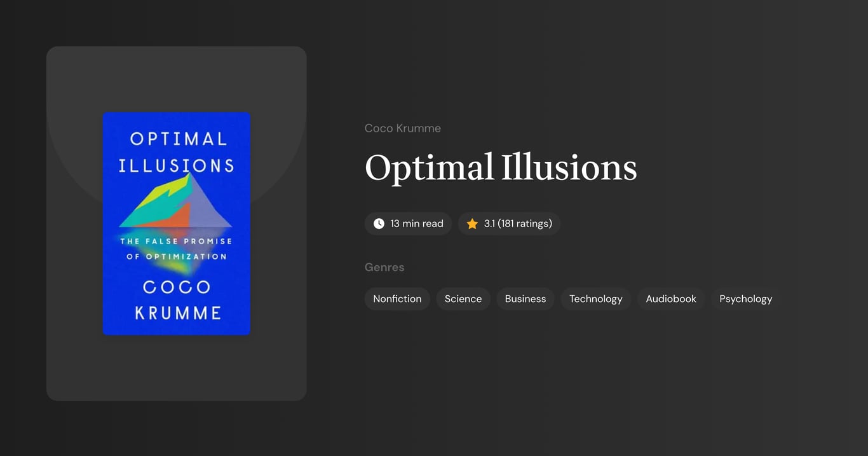Click the 13 min read pill
The height and width of the screenshot is (456, 868).
[408, 223]
